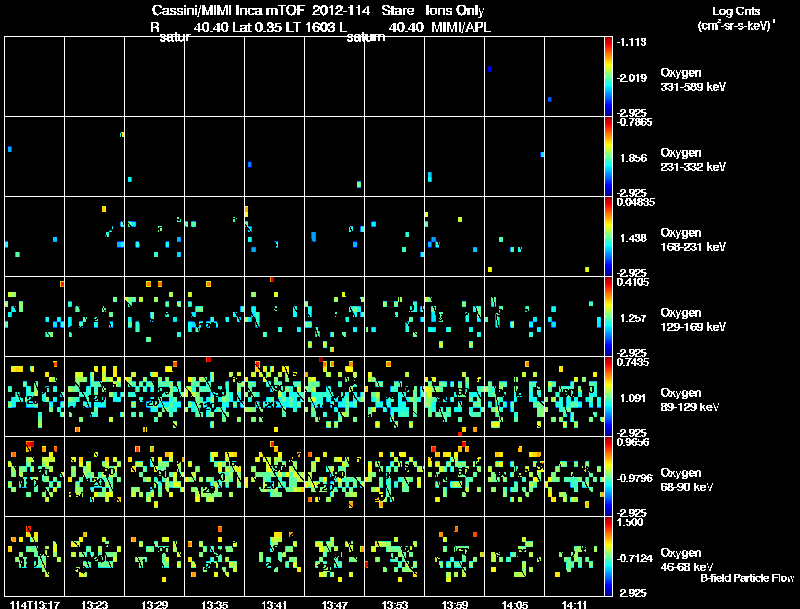Image resolution: width=800 pixels, height=609 pixels.
Task: Click the B-field Particle Flow legend text
Action: pyautogui.click(x=747, y=578)
